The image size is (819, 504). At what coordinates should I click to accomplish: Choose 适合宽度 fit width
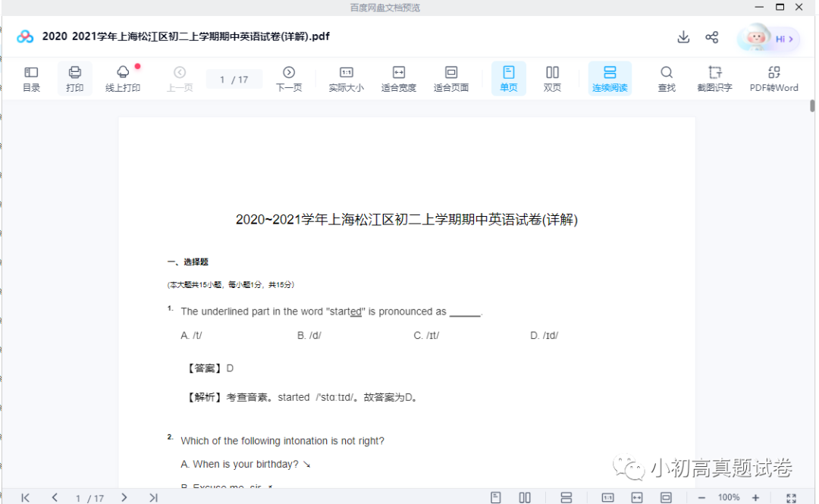pos(399,79)
